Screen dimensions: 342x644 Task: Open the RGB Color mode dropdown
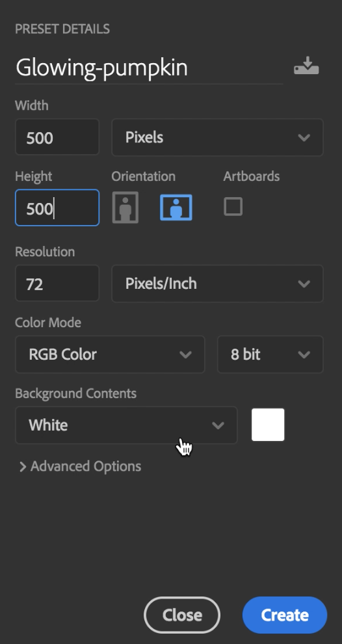[110, 355]
